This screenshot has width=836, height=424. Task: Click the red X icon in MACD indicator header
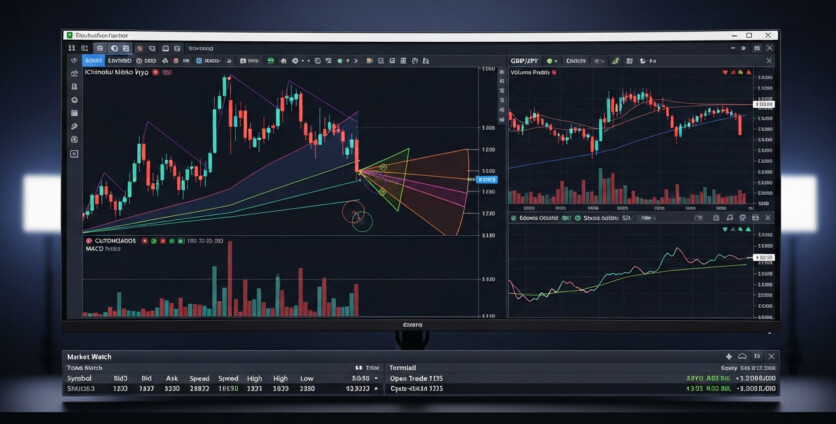pos(145,241)
